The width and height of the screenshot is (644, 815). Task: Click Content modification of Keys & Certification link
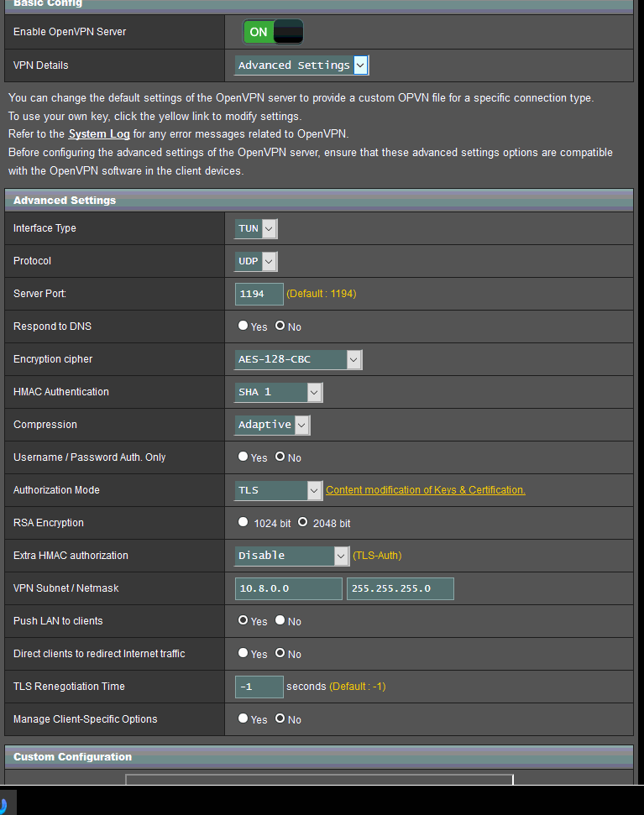(x=425, y=490)
